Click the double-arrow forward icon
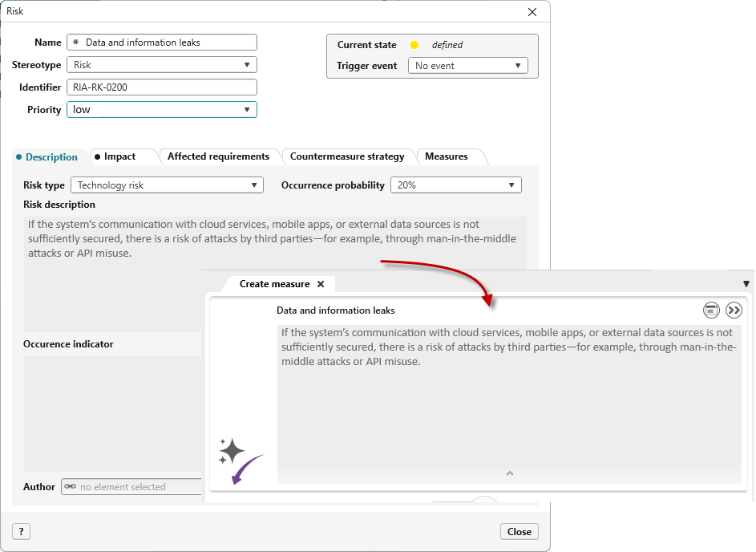The image size is (756, 552). point(734,310)
